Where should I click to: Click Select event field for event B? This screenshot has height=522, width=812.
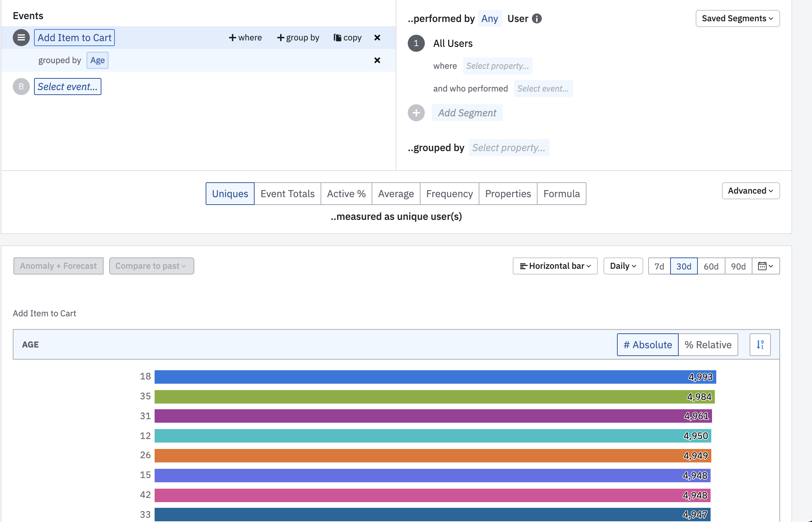(68, 87)
